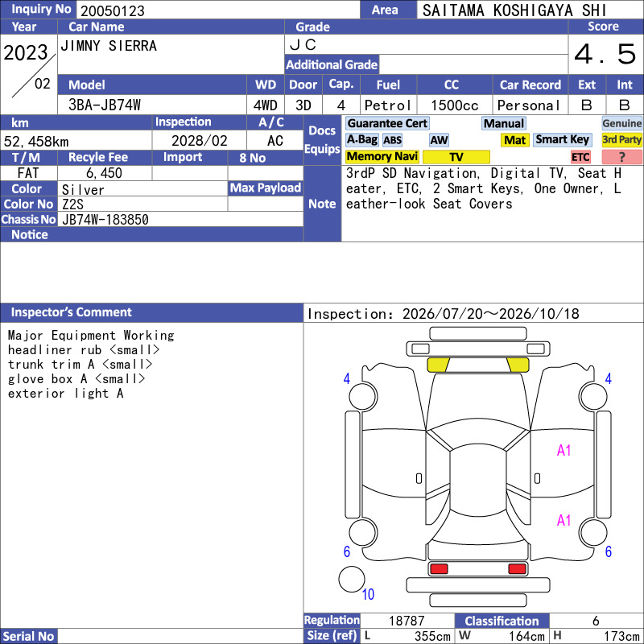Image resolution: width=644 pixels, height=644 pixels.
Task: Click the left red tail light
Action: point(439,569)
